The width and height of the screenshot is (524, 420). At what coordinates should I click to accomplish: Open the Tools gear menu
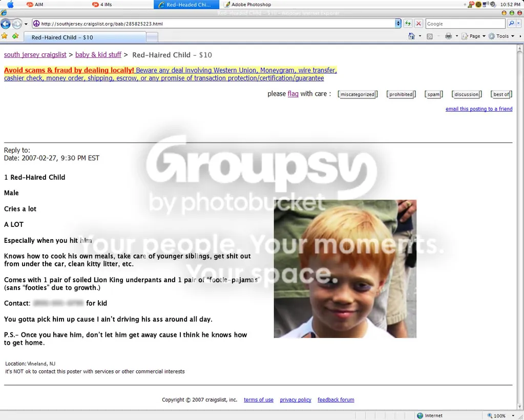[x=501, y=36]
